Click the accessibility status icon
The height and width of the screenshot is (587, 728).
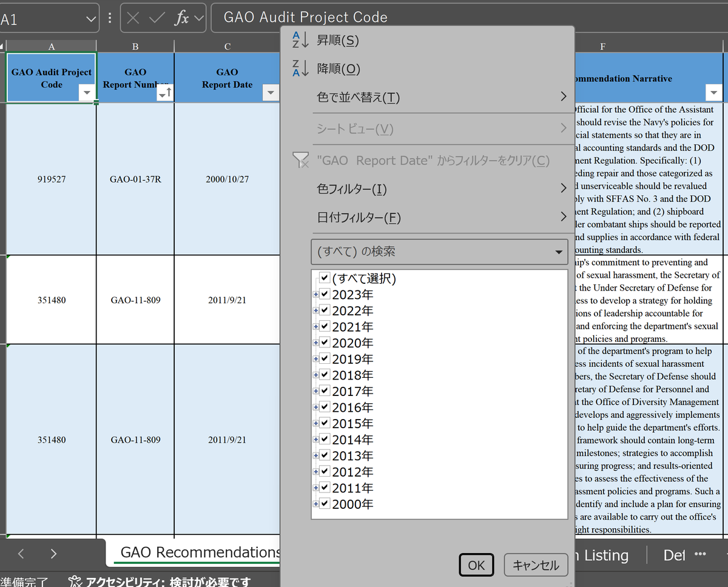[x=75, y=582]
